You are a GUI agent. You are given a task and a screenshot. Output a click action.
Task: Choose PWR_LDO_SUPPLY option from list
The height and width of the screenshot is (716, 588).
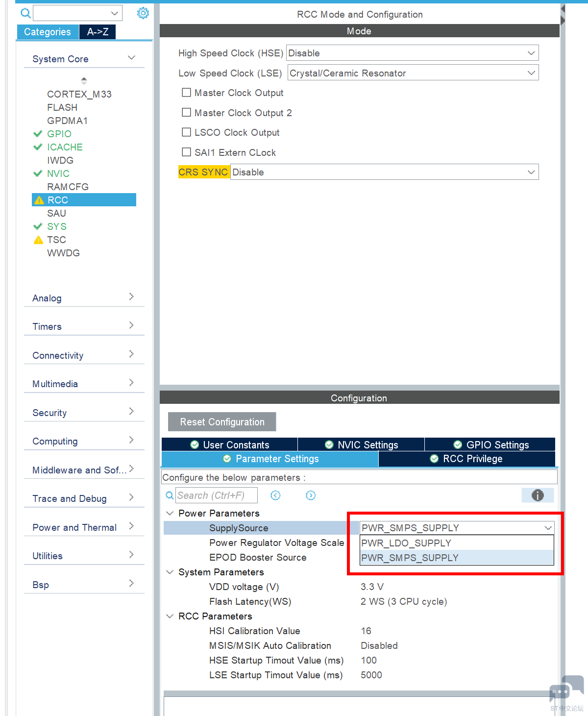pyautogui.click(x=457, y=543)
